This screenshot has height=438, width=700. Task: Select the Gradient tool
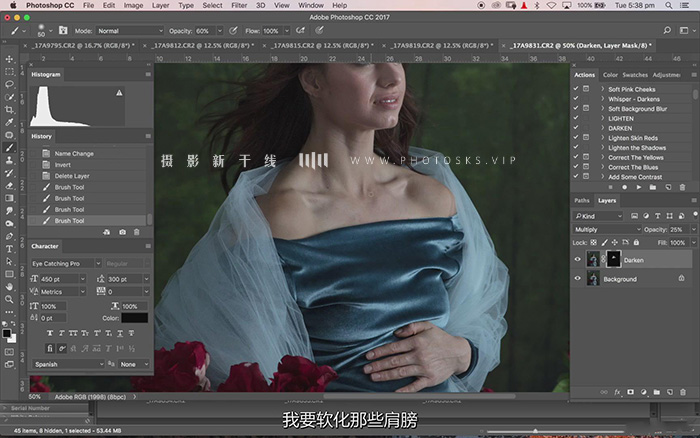pos(9,198)
